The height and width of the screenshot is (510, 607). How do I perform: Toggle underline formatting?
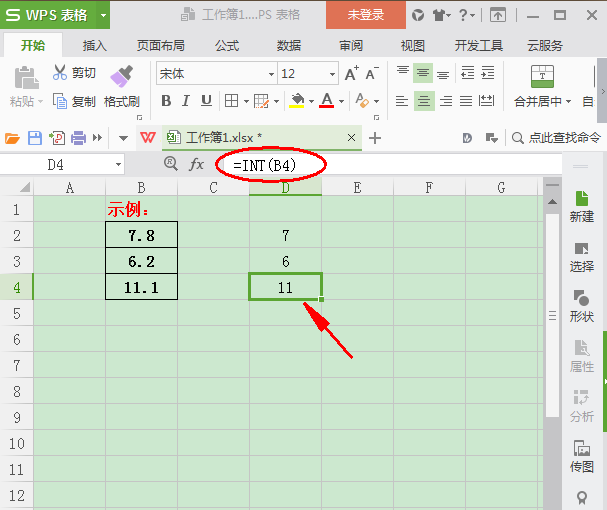206,101
